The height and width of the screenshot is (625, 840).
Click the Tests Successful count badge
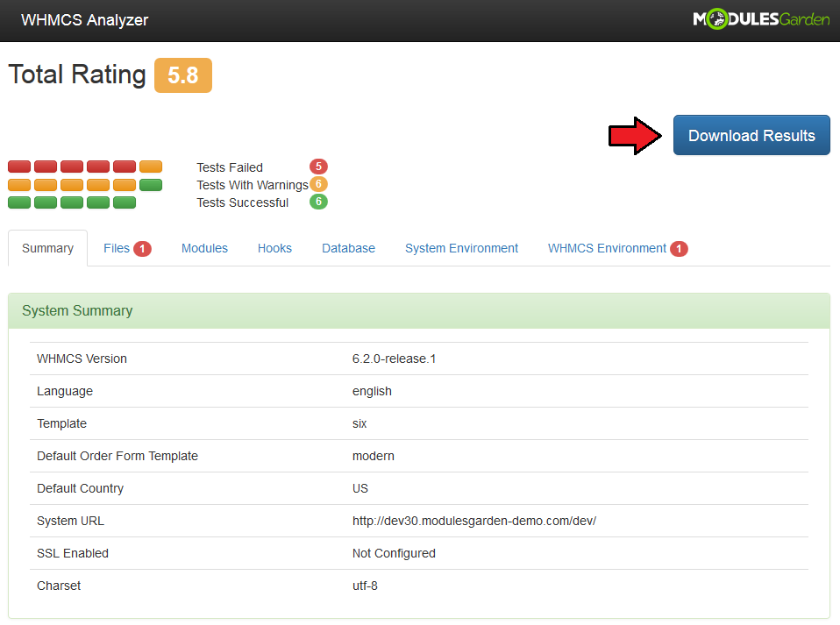(x=319, y=202)
